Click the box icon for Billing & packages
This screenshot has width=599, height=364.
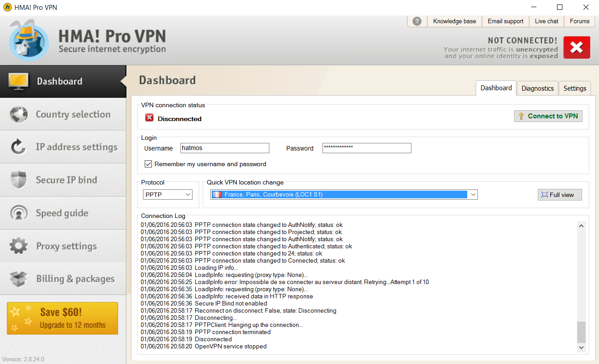tap(18, 279)
